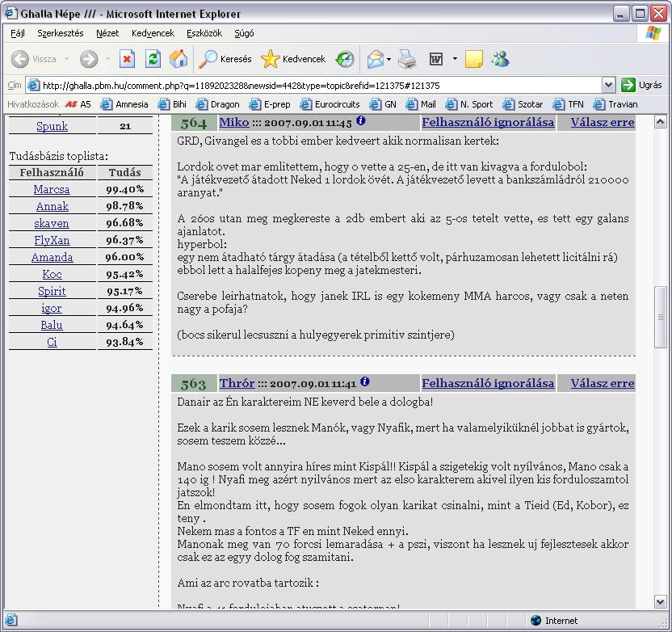Click the info icon beside Miko's post date
The height and width of the screenshot is (632, 672).
361,121
